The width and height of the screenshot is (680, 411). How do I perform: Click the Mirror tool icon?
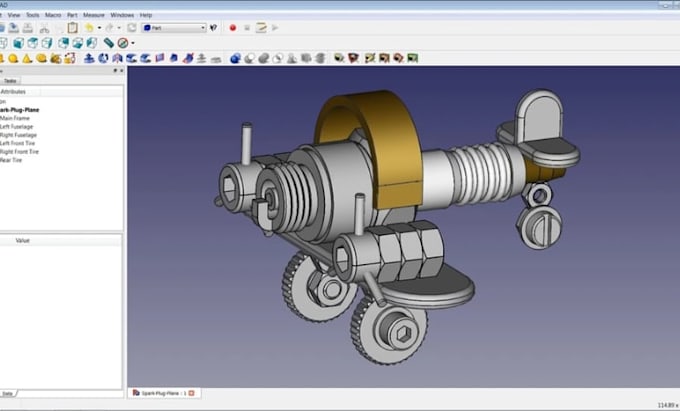click(117, 58)
